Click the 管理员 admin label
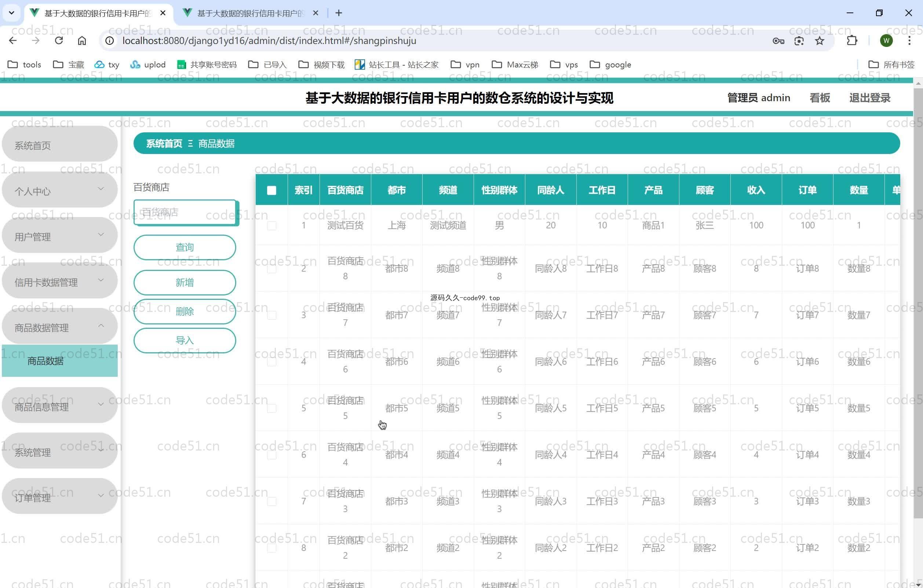 coord(759,98)
